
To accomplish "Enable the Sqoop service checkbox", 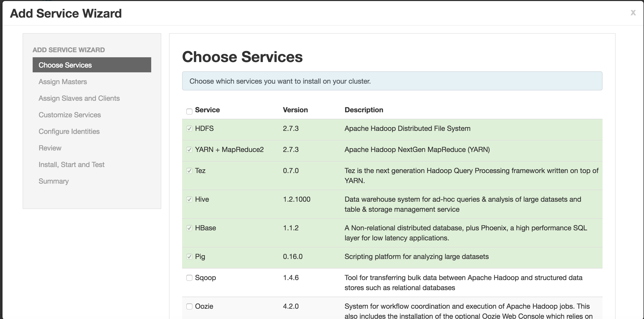I will pyautogui.click(x=189, y=278).
